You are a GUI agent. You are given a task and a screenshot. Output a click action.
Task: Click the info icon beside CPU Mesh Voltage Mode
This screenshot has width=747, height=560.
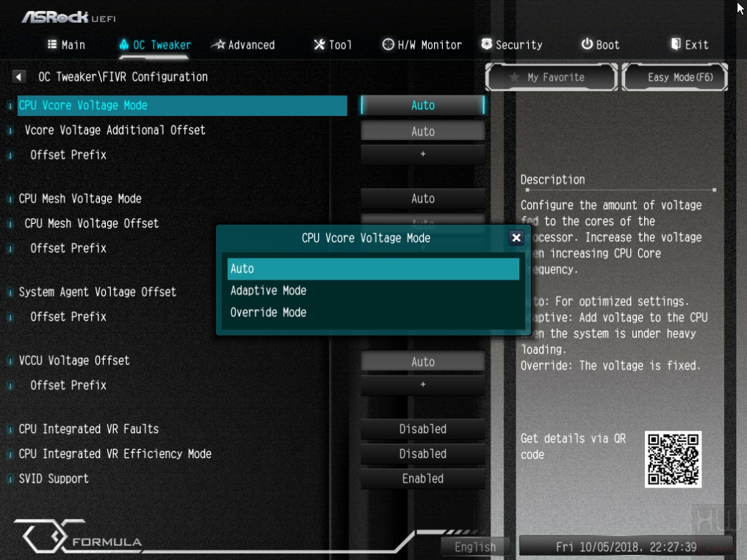(x=10, y=199)
